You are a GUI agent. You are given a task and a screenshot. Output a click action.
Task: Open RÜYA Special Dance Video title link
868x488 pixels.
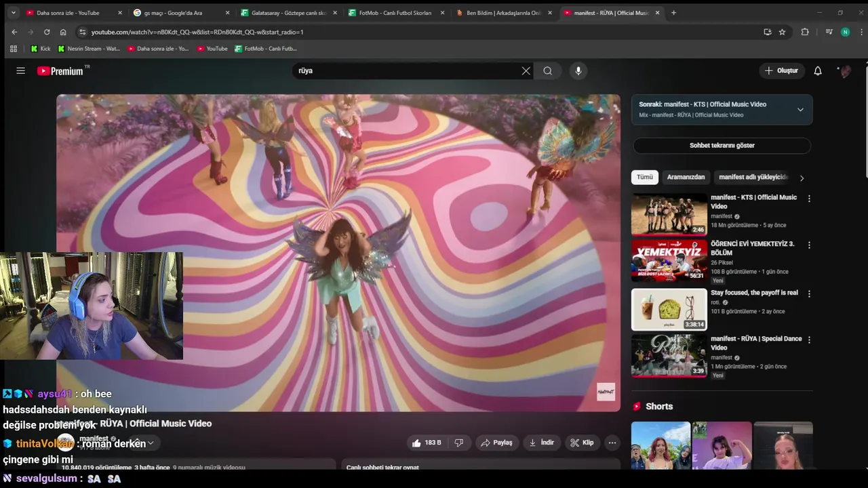click(756, 343)
